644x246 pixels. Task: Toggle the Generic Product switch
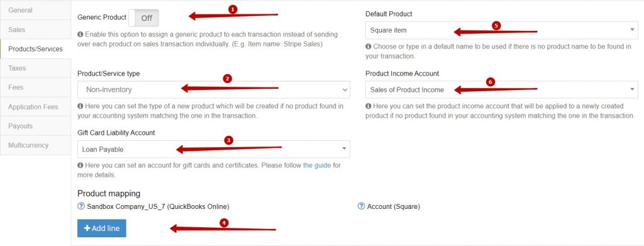(x=144, y=18)
